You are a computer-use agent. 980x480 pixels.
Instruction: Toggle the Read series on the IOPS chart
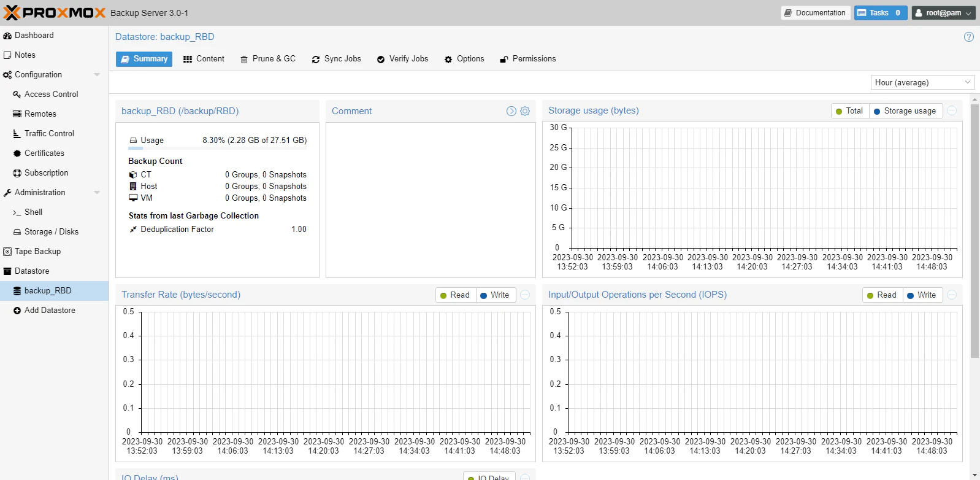[x=882, y=295]
